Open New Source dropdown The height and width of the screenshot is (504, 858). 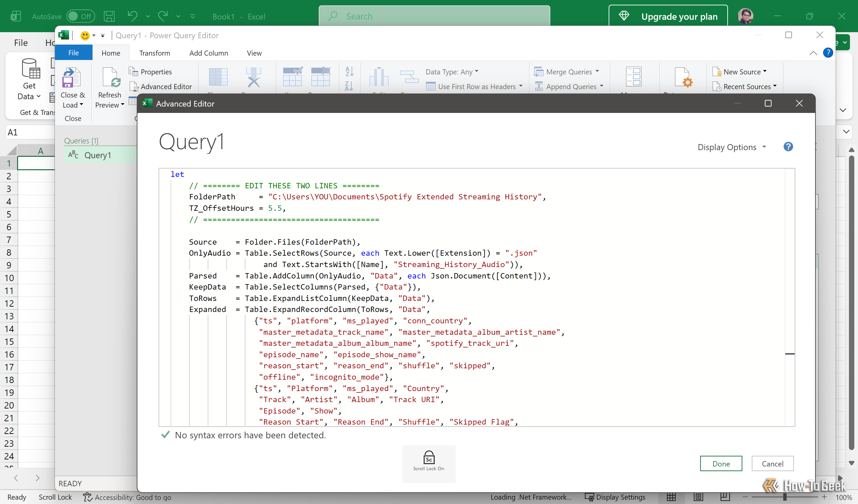click(x=739, y=71)
